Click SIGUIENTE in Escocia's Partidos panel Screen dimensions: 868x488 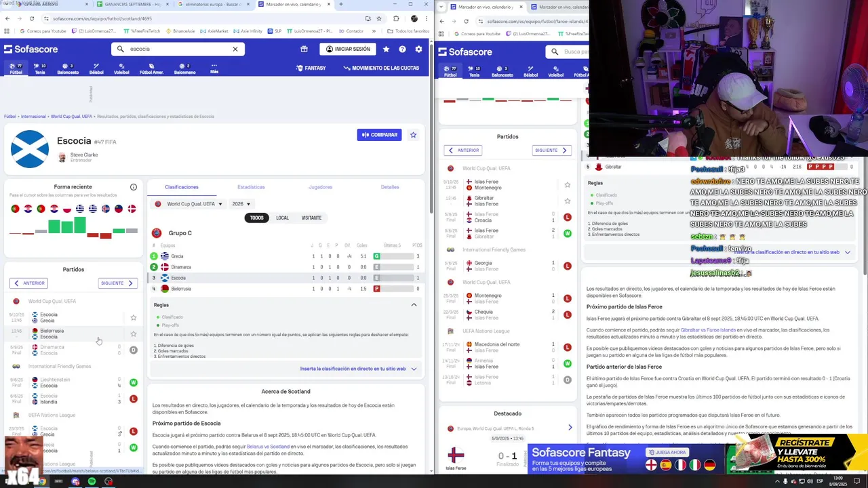pyautogui.click(x=117, y=283)
